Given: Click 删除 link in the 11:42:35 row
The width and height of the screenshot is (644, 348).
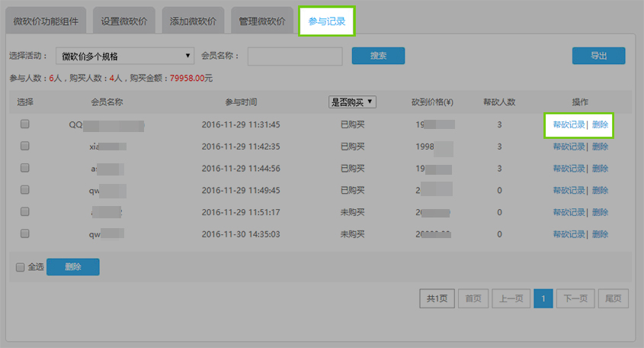Looking at the screenshot, I should tap(600, 147).
